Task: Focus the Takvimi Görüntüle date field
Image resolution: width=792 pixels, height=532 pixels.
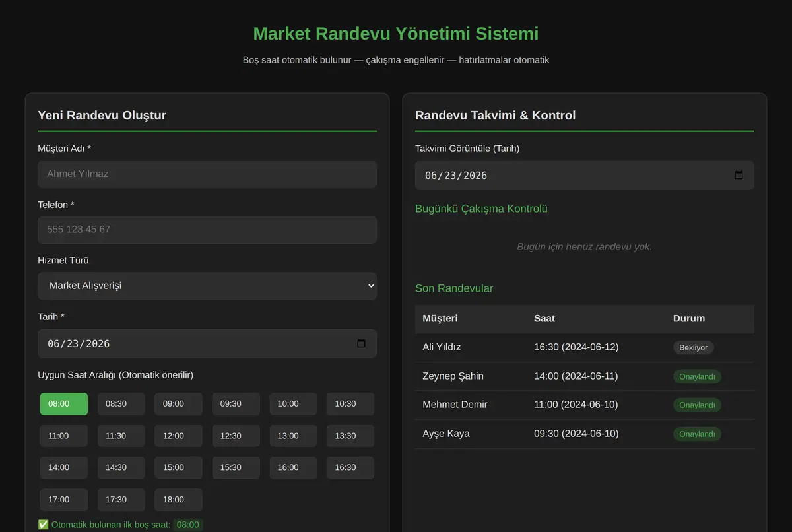Action: pos(585,175)
